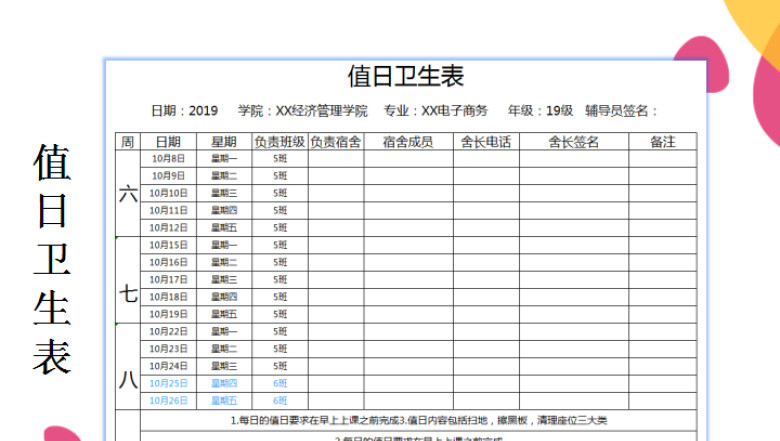Click 5班 in the 10月8日 row
The height and width of the screenshot is (441, 780).
pos(280,159)
